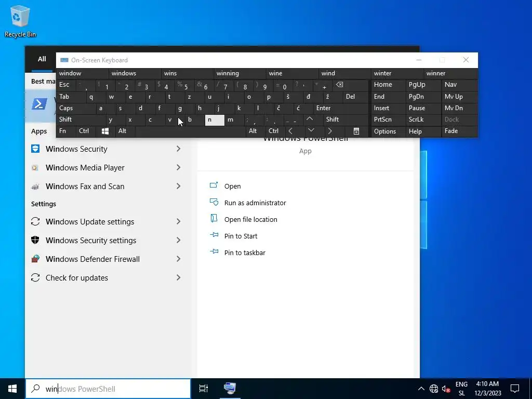Click the Windows PowerShell best match icon
Viewport: 532px width, 399px height.
pos(39,104)
